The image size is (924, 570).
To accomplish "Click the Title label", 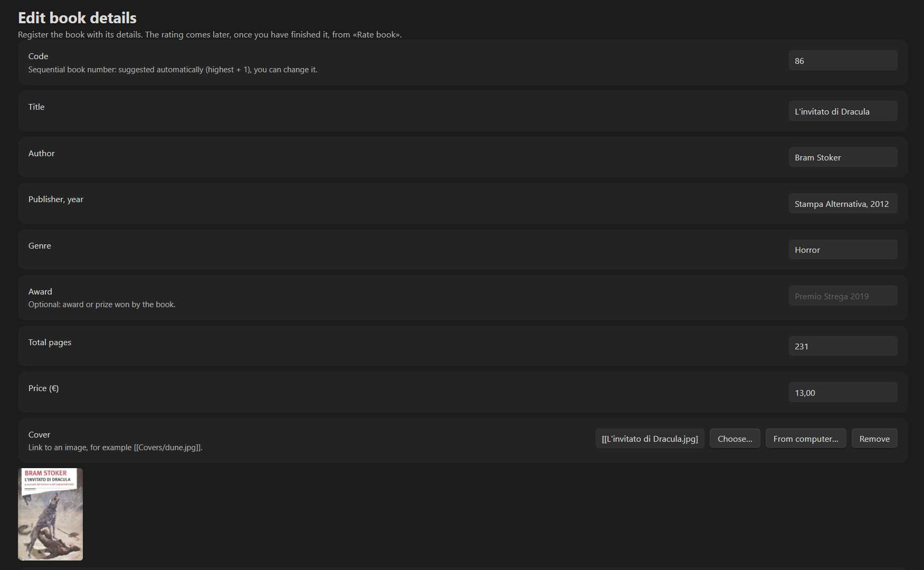I will pos(36,107).
